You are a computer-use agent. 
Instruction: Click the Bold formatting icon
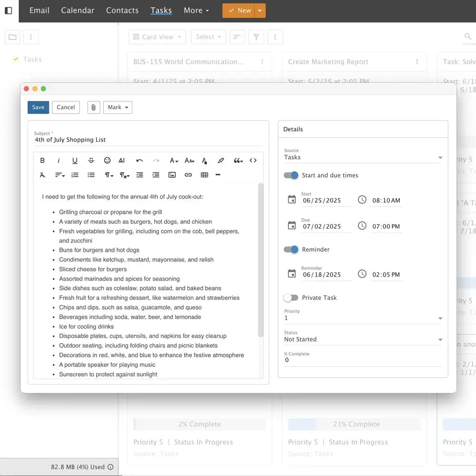42,160
